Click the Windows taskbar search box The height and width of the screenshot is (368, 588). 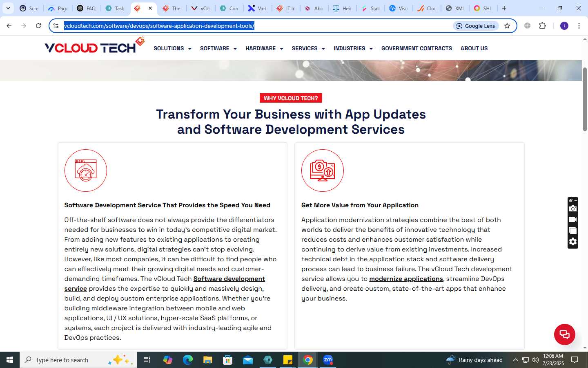click(x=78, y=360)
